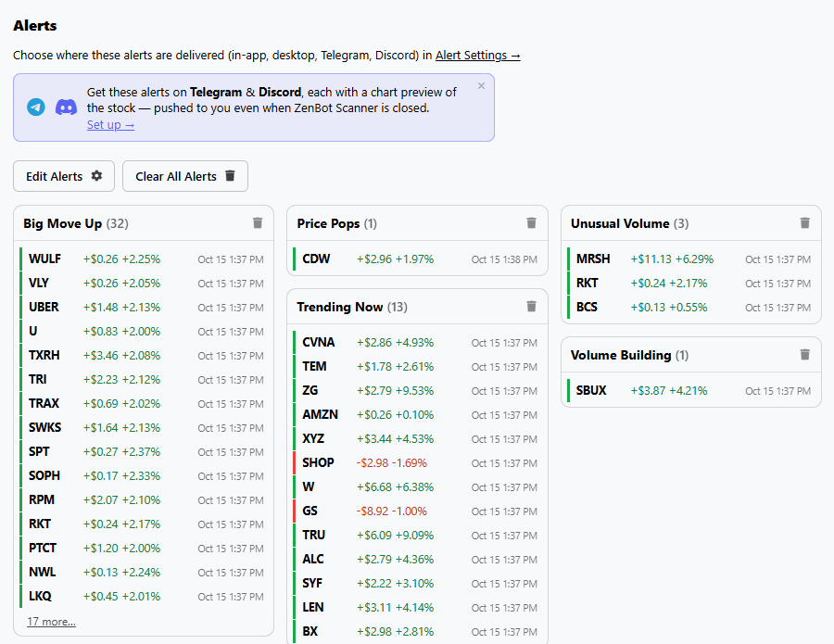834x644 pixels.
Task: Open the ALC ticker row
Action: pyautogui.click(x=418, y=559)
